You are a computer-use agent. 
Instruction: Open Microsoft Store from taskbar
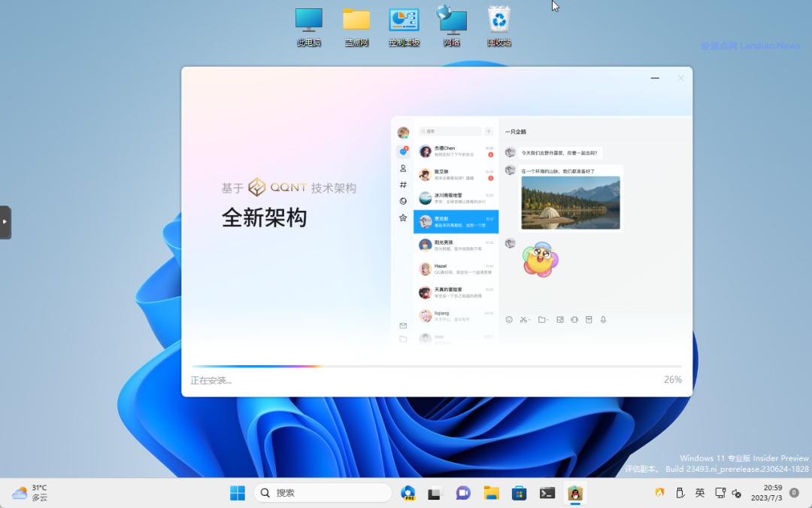(x=519, y=492)
